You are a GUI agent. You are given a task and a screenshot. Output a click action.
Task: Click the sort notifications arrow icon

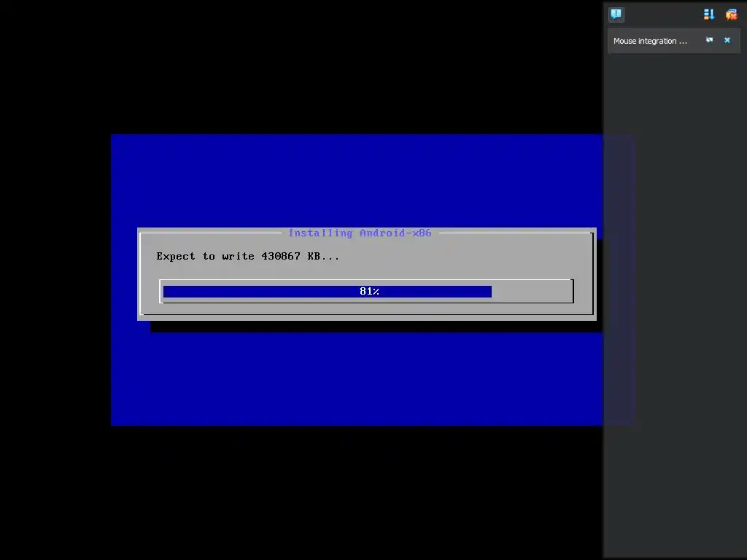[x=709, y=15]
